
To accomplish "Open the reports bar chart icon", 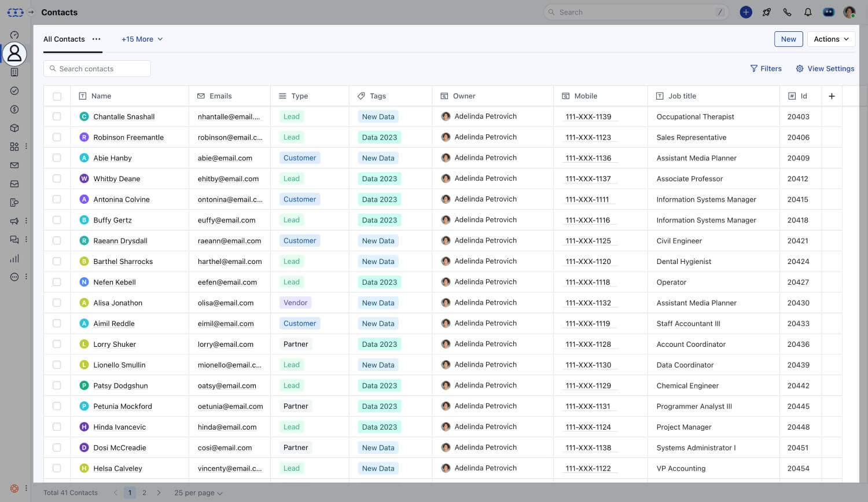I will click(x=14, y=258).
